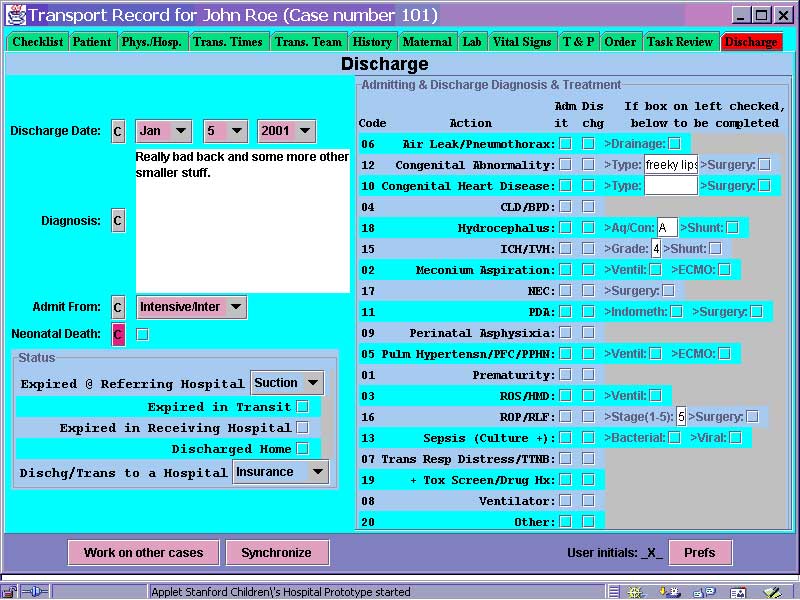Open the Vital Signs tab
800x600 pixels.
tap(522, 42)
